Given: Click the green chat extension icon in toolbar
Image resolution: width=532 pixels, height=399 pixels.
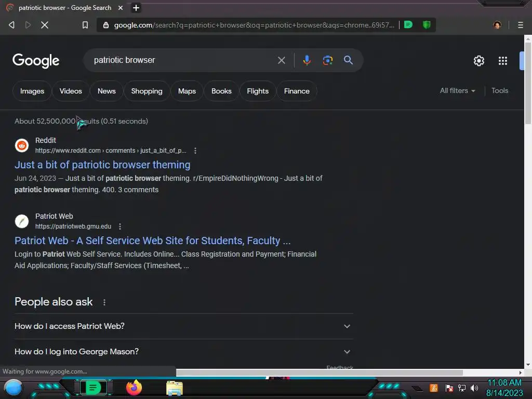Looking at the screenshot, I should (408, 25).
